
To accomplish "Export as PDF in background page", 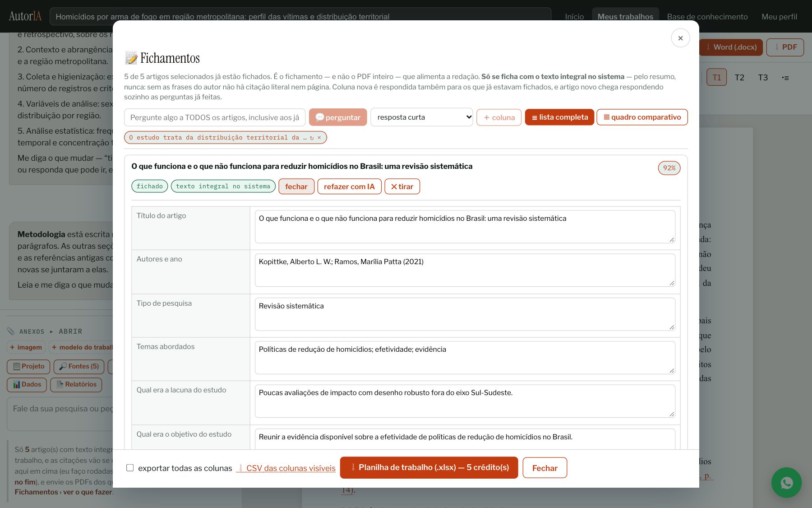I will (785, 47).
